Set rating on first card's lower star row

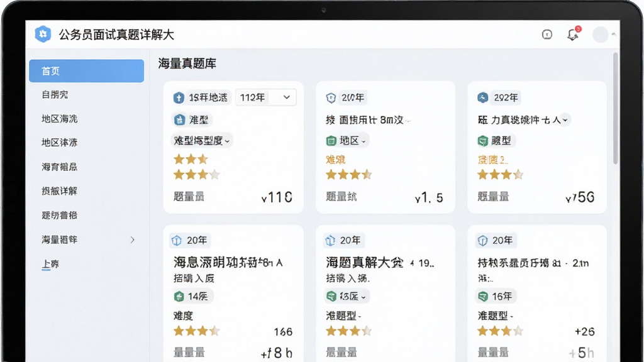[x=197, y=175]
